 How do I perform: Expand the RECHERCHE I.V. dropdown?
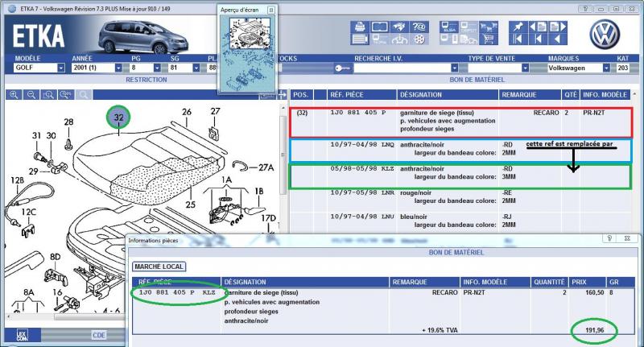tap(454, 68)
